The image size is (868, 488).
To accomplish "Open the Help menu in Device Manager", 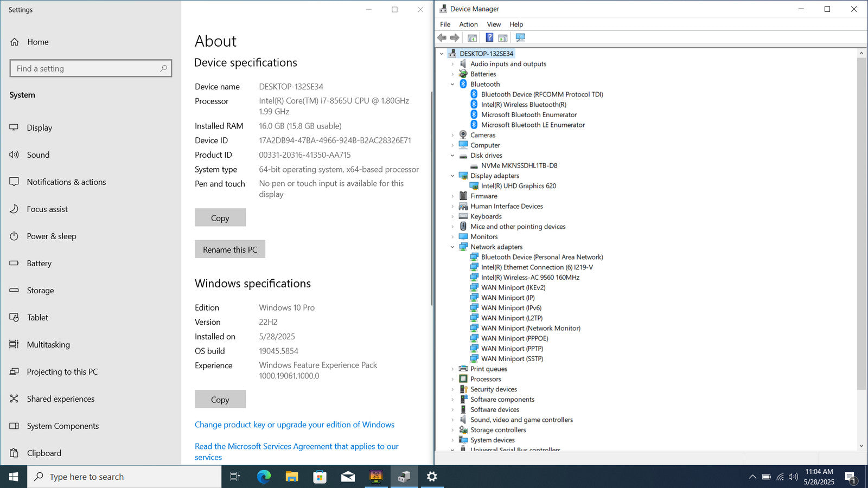I will (x=516, y=24).
